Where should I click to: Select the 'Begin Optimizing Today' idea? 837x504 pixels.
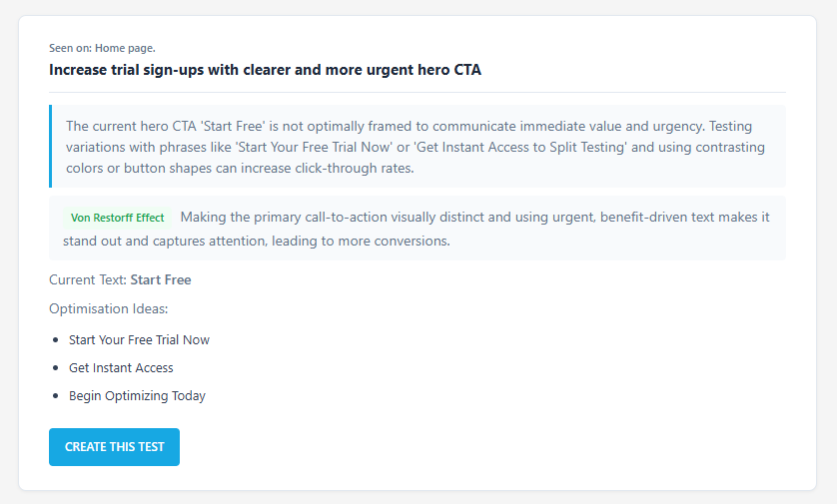[137, 396]
